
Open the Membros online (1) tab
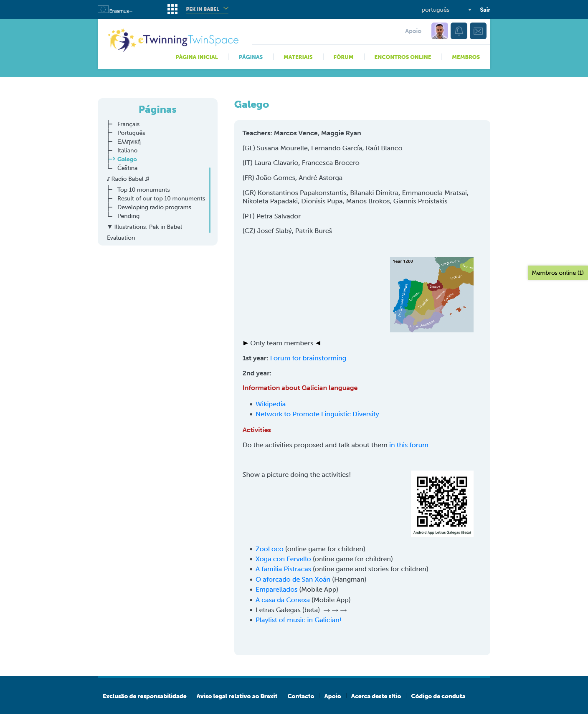coord(558,273)
